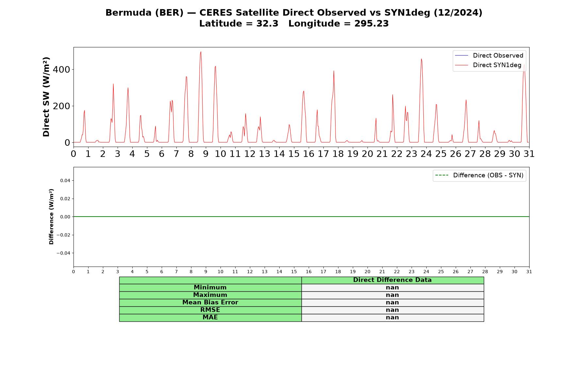Click the blue Direct Observed legend line
The height and width of the screenshot is (392, 588).
[461, 56]
